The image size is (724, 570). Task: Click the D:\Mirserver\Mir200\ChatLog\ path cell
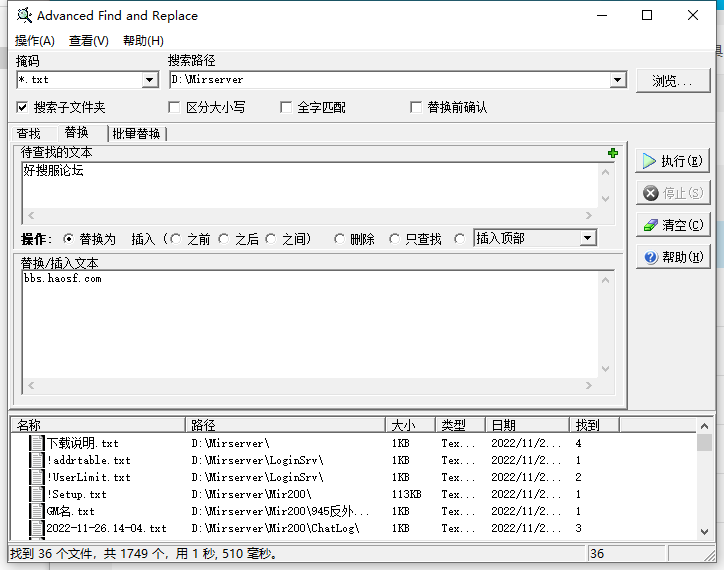point(276,528)
